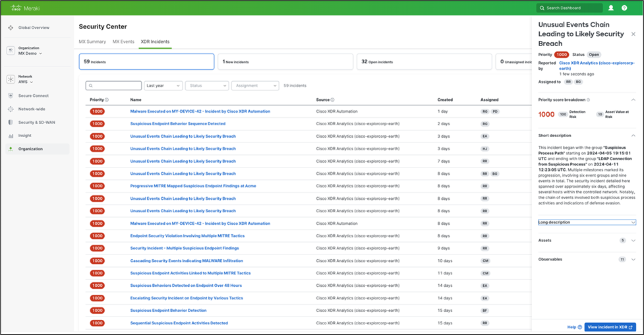This screenshot has width=644, height=335.
Task: Click the Insight sidebar label
Action: 24,136
